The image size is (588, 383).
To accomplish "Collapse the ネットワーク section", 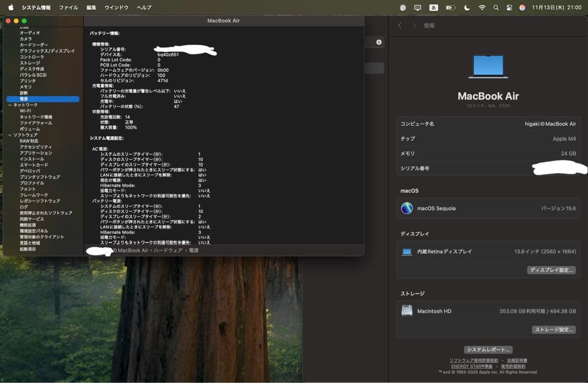I will click(10, 105).
